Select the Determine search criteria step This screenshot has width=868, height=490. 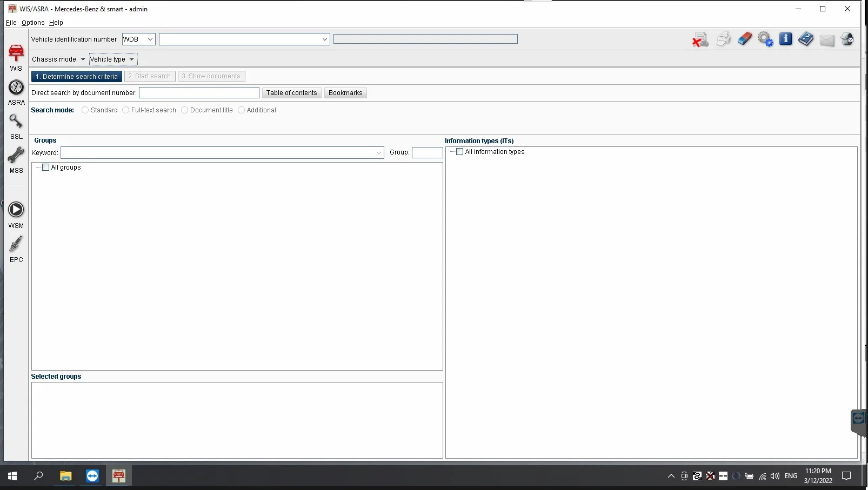77,77
